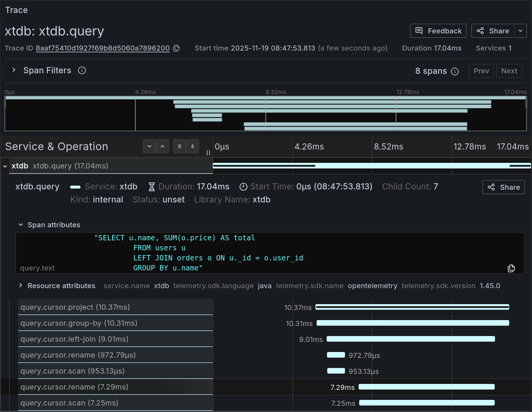Viewport: 532px width, 412px height.
Task: Click the share icon in xtdb.query details
Action: click(x=503, y=187)
